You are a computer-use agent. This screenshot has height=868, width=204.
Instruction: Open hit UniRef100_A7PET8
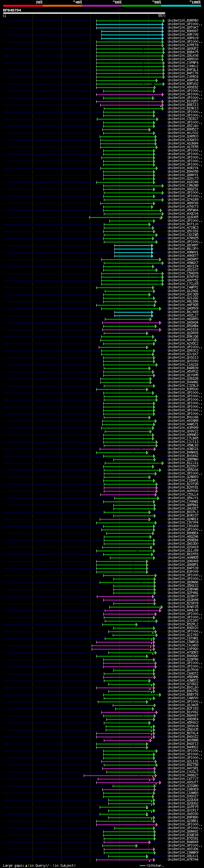(x=183, y=45)
